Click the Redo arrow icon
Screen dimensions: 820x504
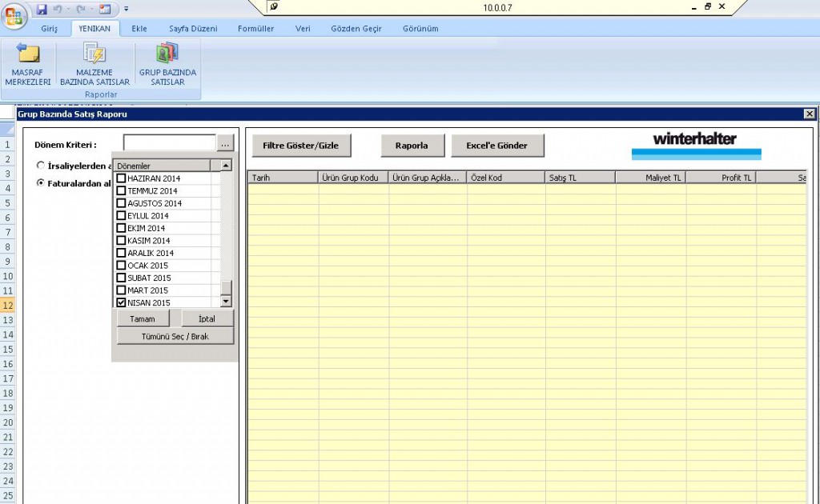tap(81, 9)
